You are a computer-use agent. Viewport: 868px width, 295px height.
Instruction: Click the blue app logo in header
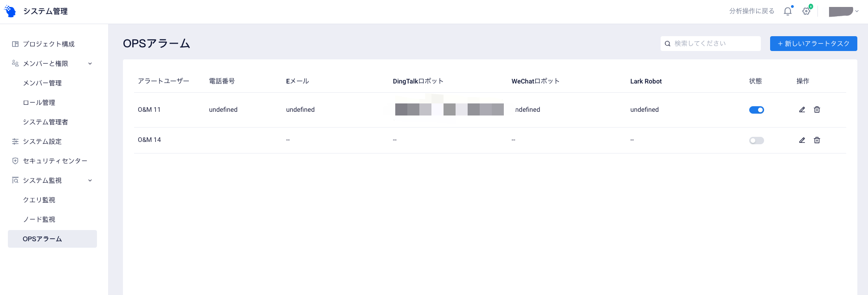(10, 11)
